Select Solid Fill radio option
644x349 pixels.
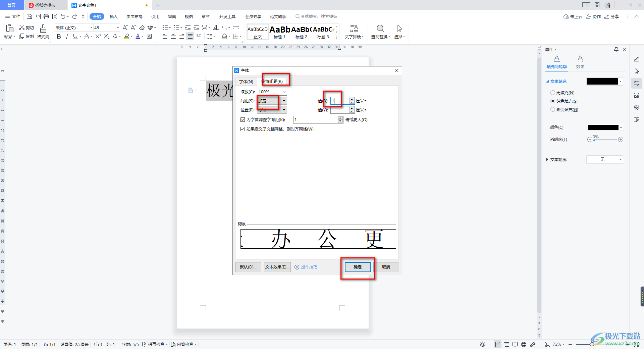552,101
